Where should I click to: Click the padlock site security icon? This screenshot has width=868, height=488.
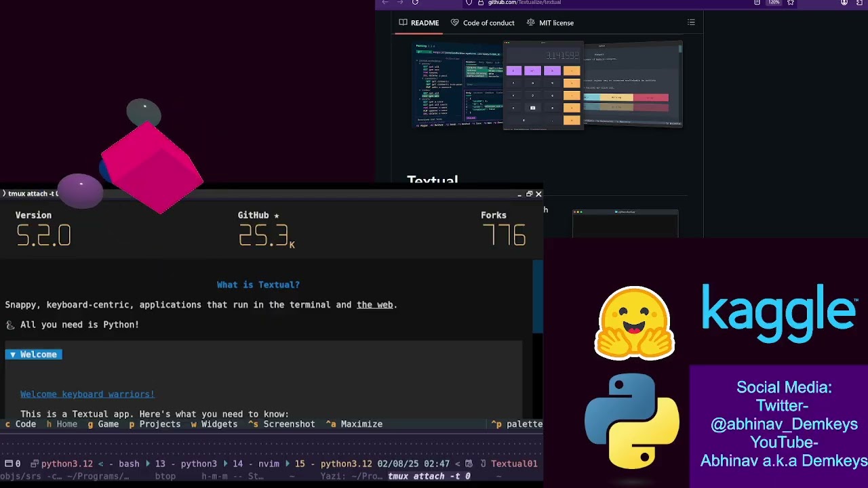pos(481,3)
